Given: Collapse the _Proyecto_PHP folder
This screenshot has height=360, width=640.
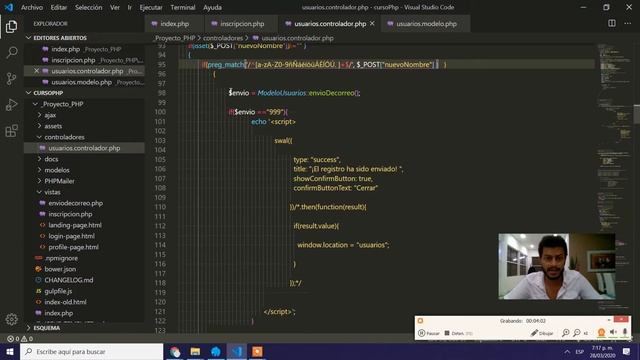Looking at the screenshot, I should [x=63, y=104].
